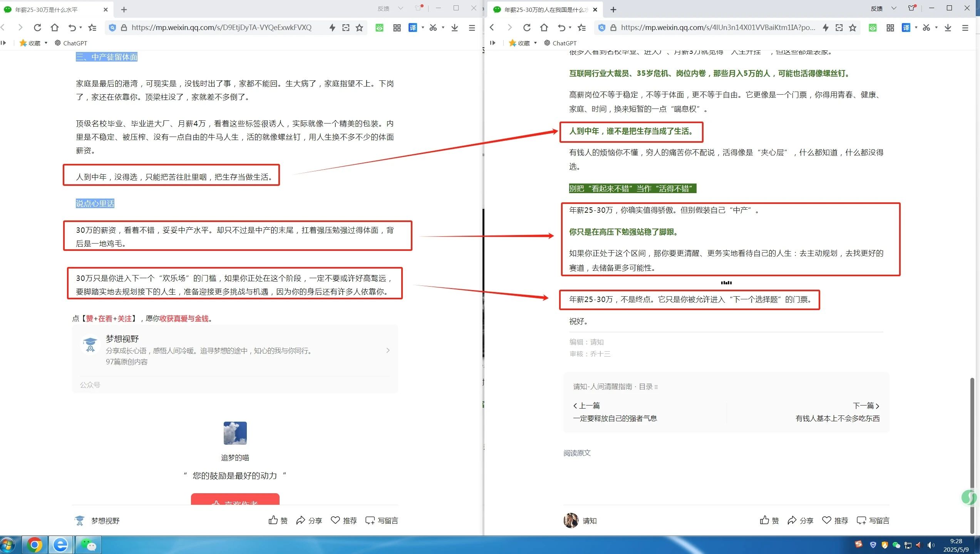Click 写留言 comment button in left article

pos(382,521)
